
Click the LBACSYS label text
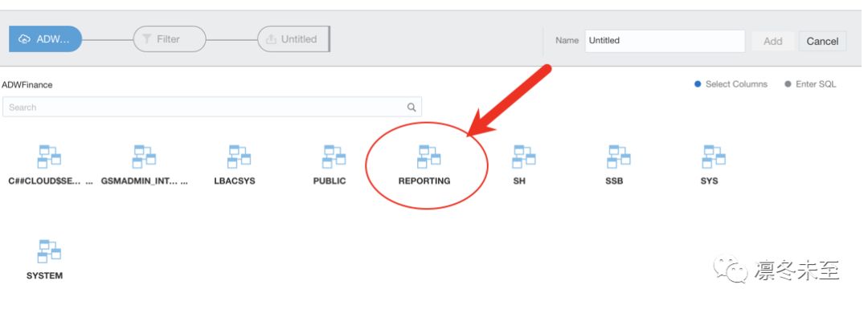235,181
